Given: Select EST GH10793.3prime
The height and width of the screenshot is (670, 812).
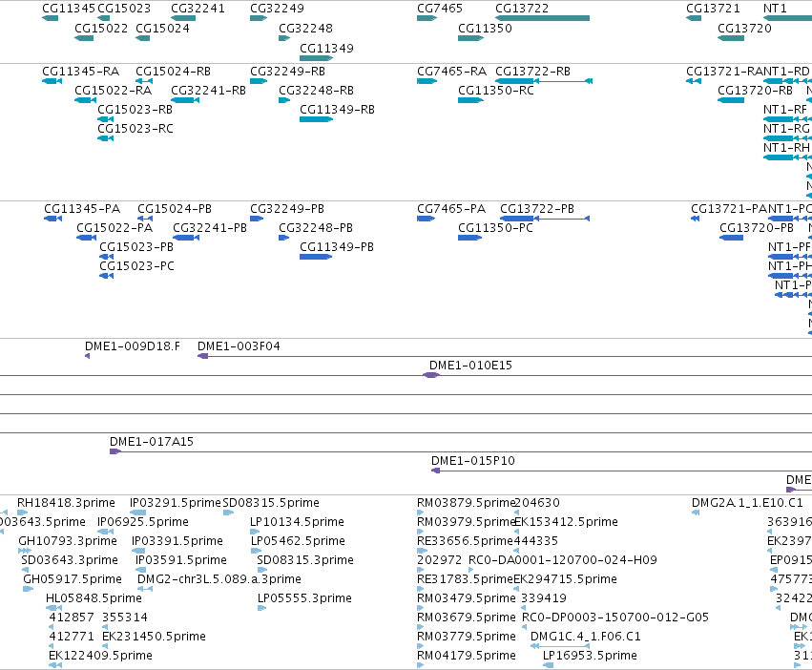Looking at the screenshot, I should tap(68, 540).
